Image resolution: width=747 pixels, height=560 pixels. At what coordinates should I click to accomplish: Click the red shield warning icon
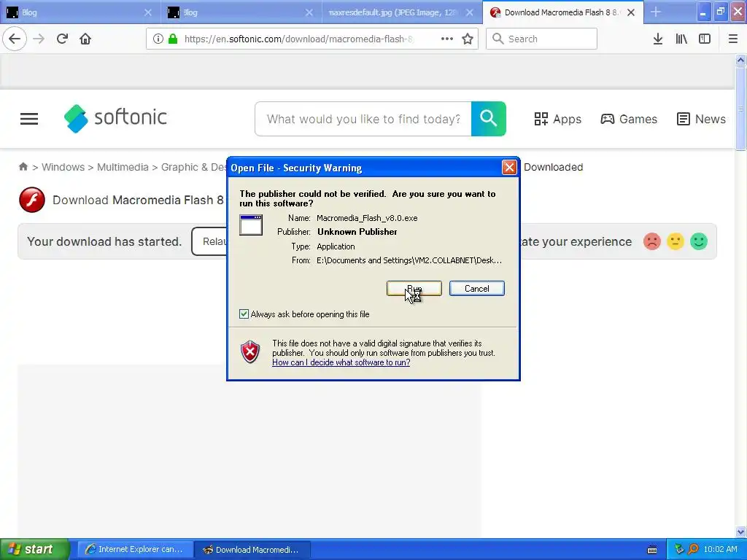(x=250, y=352)
